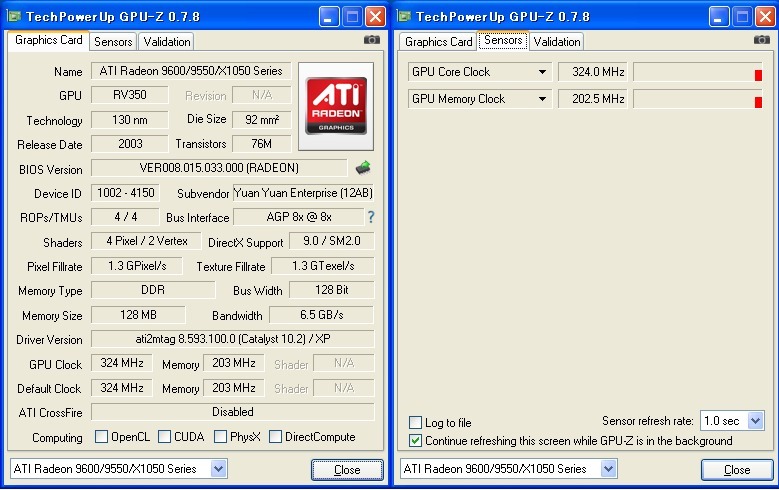Enable Log to file checkbox
779x490 pixels.
pos(415,422)
